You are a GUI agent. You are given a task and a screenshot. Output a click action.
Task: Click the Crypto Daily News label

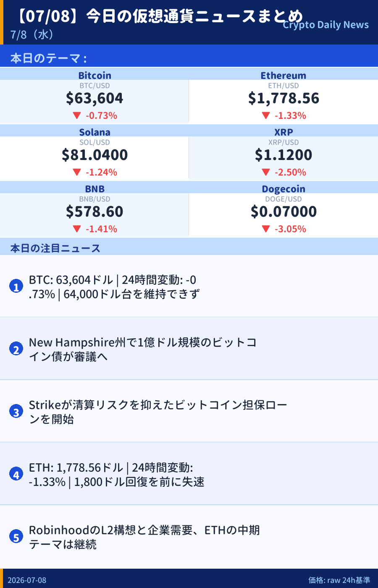tap(325, 25)
